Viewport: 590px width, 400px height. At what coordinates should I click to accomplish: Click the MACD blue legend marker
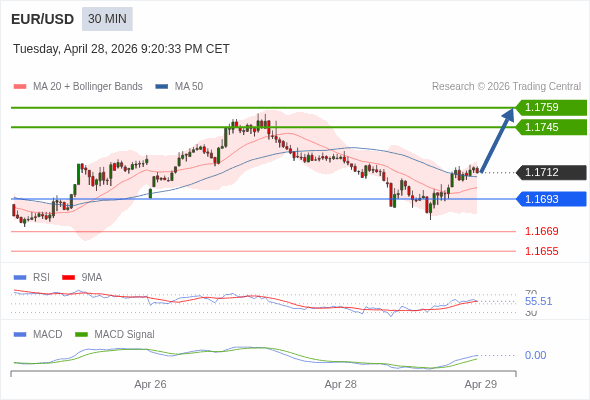pyautogui.click(x=20, y=335)
